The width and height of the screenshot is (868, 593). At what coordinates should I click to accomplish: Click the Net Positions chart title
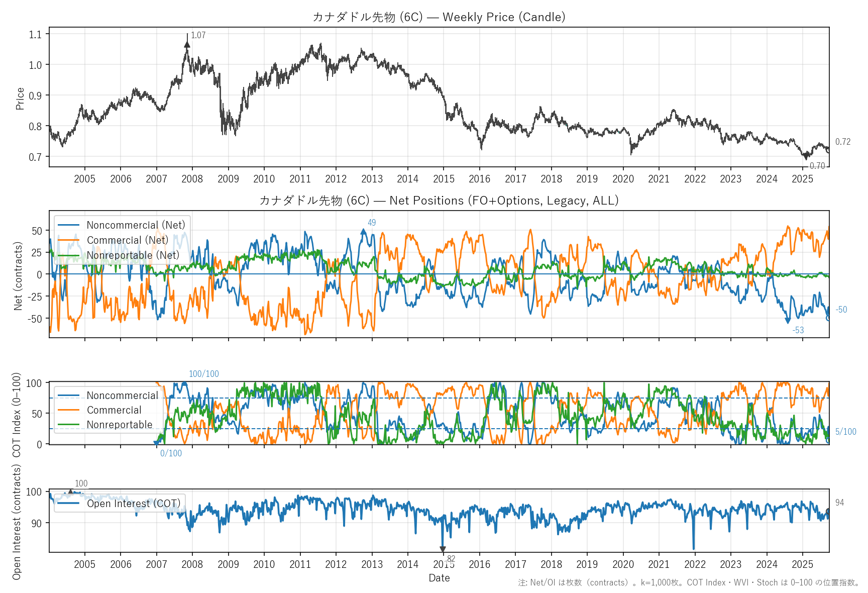click(439, 201)
